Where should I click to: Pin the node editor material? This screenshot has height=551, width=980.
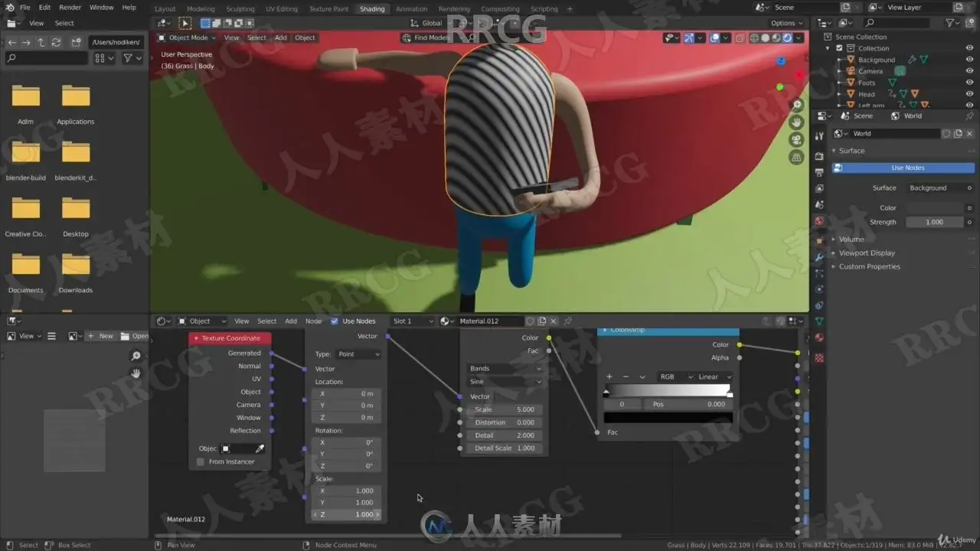coord(567,321)
